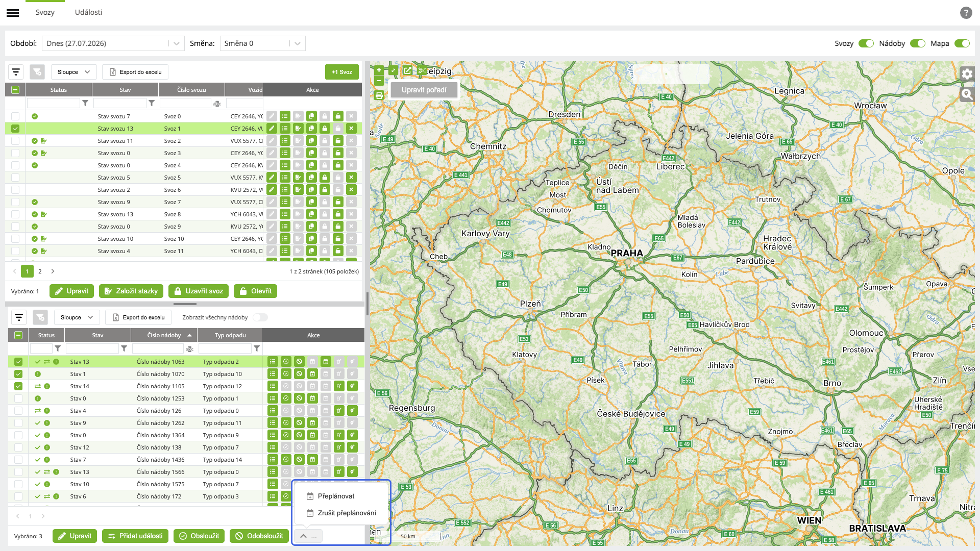Open filter icon above Svozy table

16,72
